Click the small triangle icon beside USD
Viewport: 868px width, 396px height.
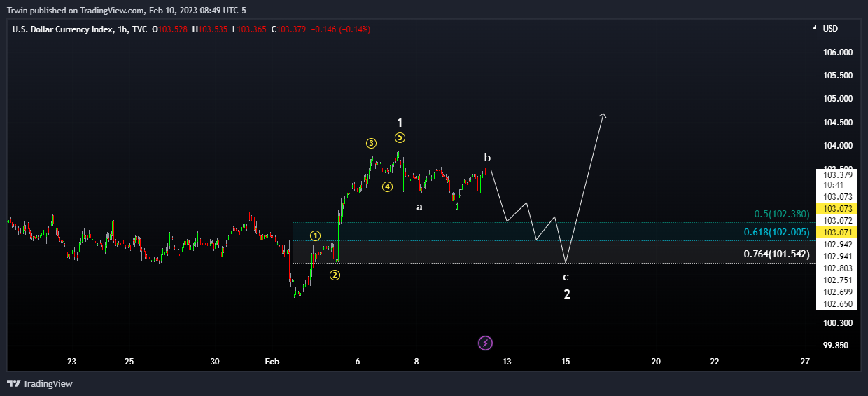pos(814,29)
